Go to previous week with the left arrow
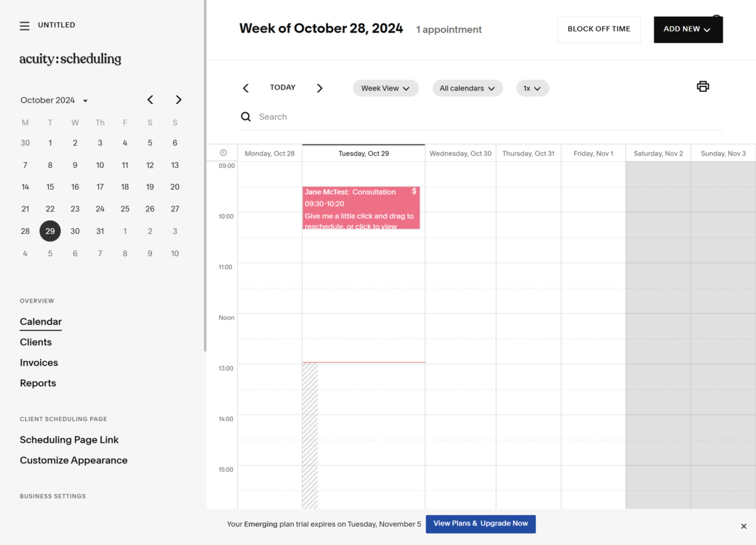Viewport: 756px width, 545px height. click(246, 88)
